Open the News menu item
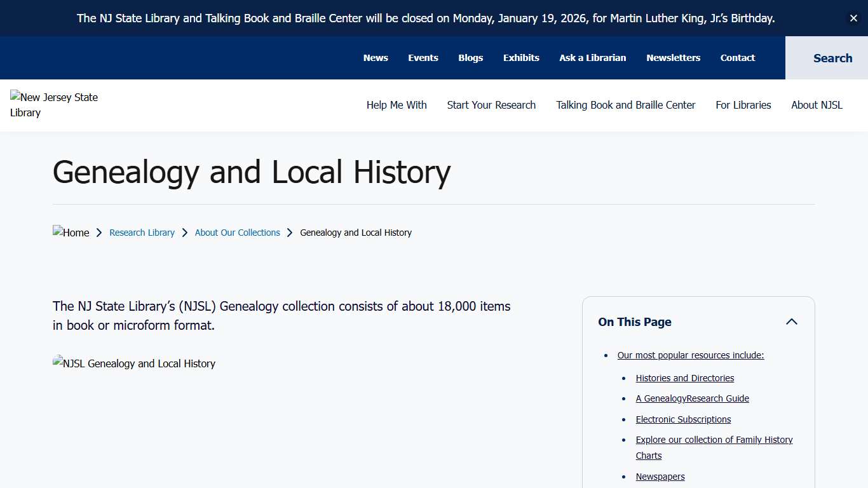The image size is (868, 488). point(376,58)
